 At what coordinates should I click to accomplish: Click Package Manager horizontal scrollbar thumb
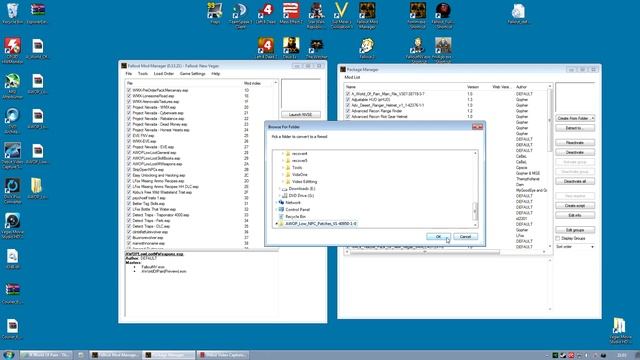pos(424,252)
